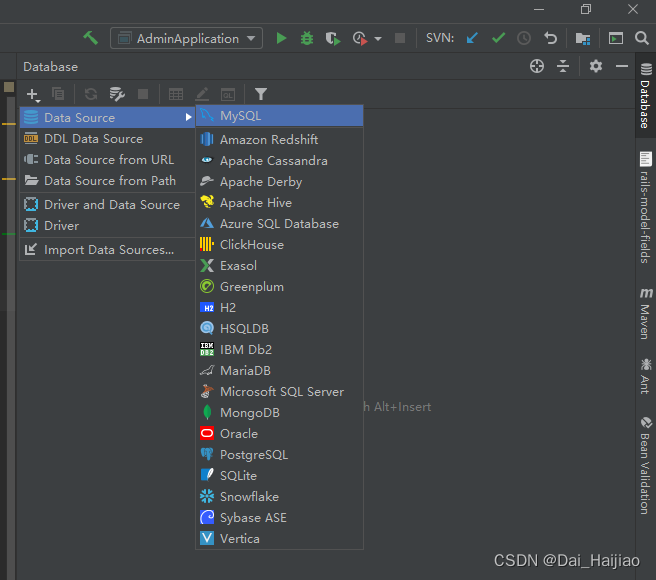Click SVN commit green checkmark
This screenshot has height=580, width=656.
point(498,38)
